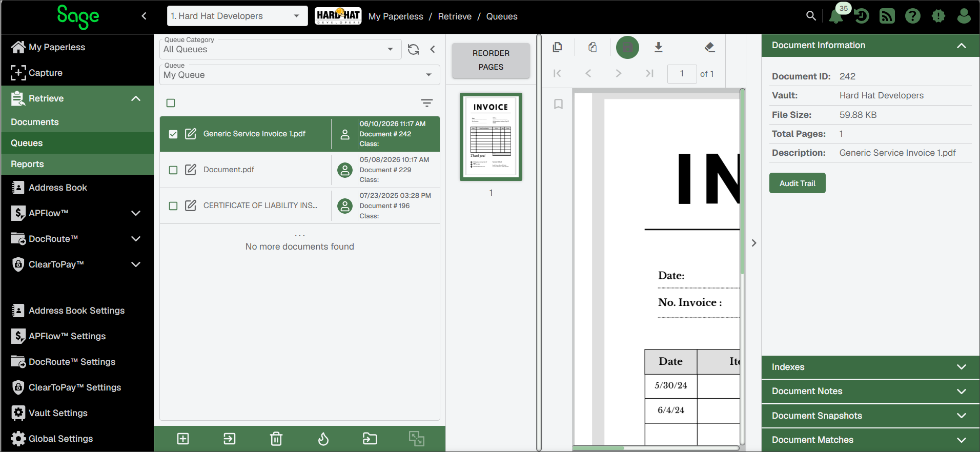Toggle the bookmark icon beside the page
This screenshot has width=980, height=452.
[559, 104]
